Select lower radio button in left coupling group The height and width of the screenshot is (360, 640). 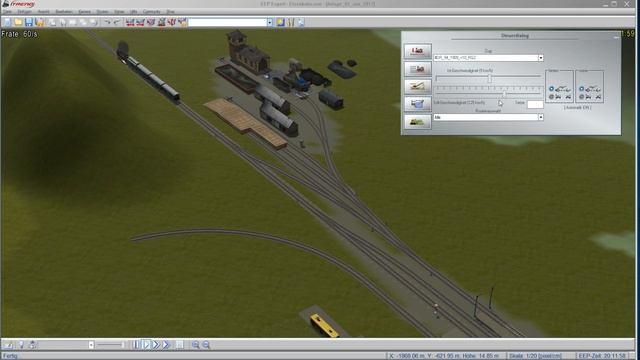pos(551,97)
